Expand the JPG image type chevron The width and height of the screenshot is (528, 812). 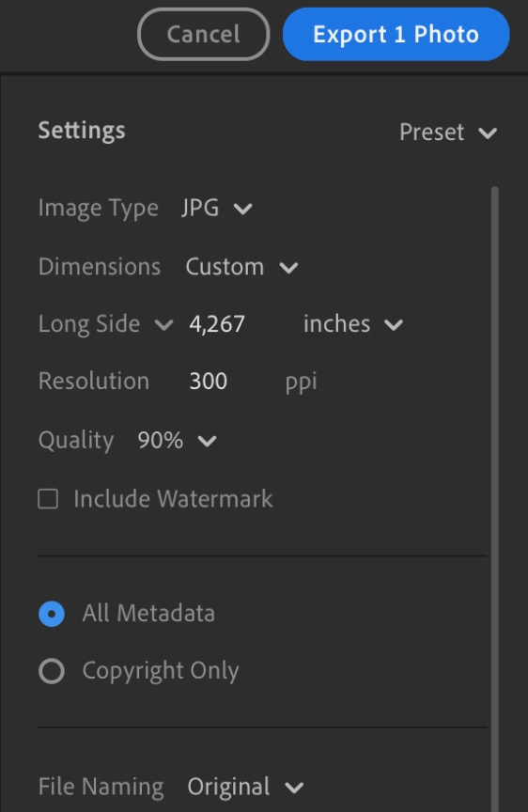point(242,209)
